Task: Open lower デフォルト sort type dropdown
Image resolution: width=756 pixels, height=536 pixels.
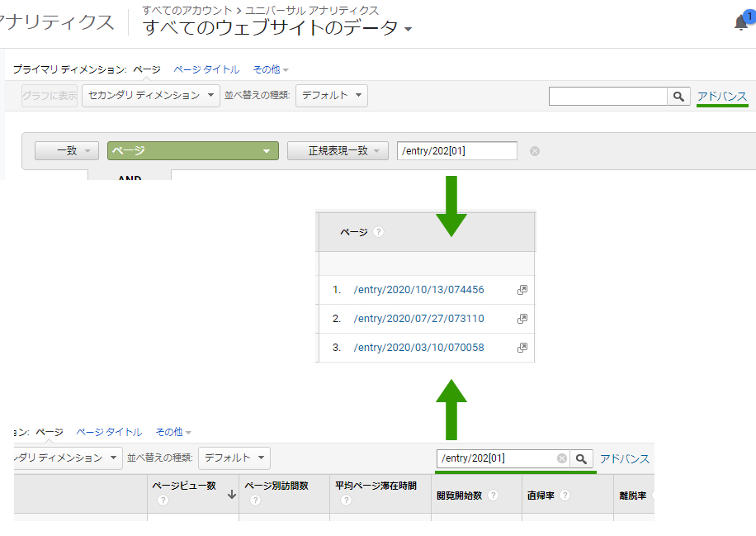Action: [x=234, y=458]
